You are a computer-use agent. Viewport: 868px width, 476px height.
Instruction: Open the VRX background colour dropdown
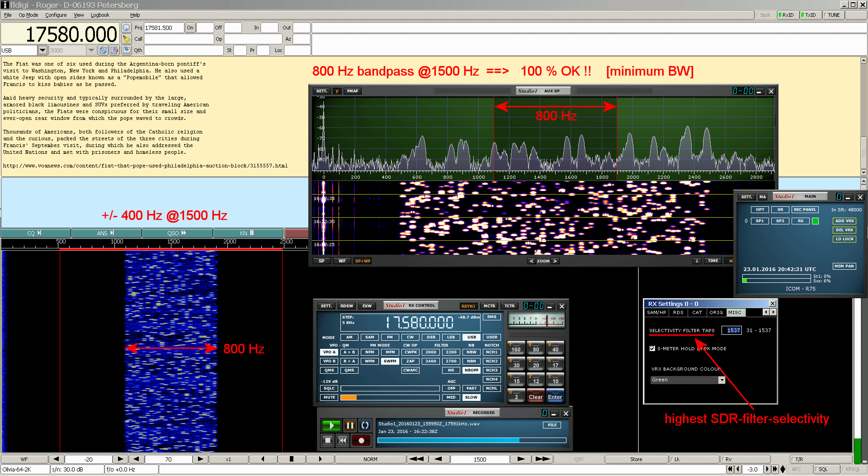tap(722, 380)
